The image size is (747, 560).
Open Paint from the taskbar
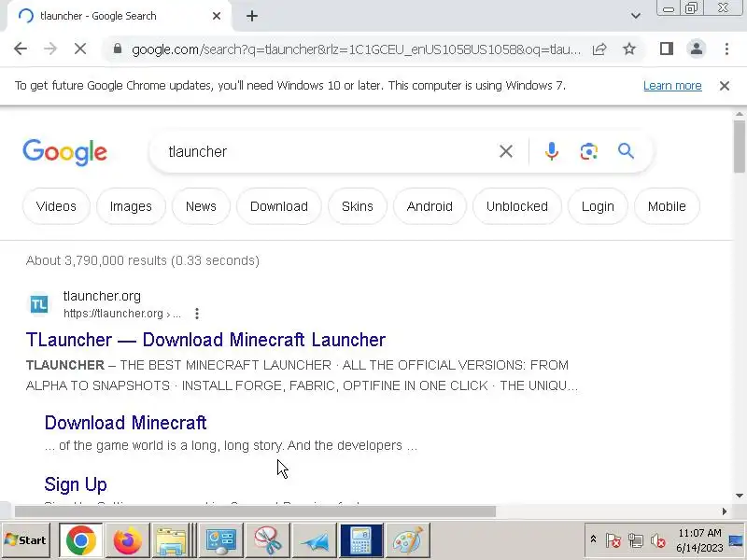[x=408, y=540]
